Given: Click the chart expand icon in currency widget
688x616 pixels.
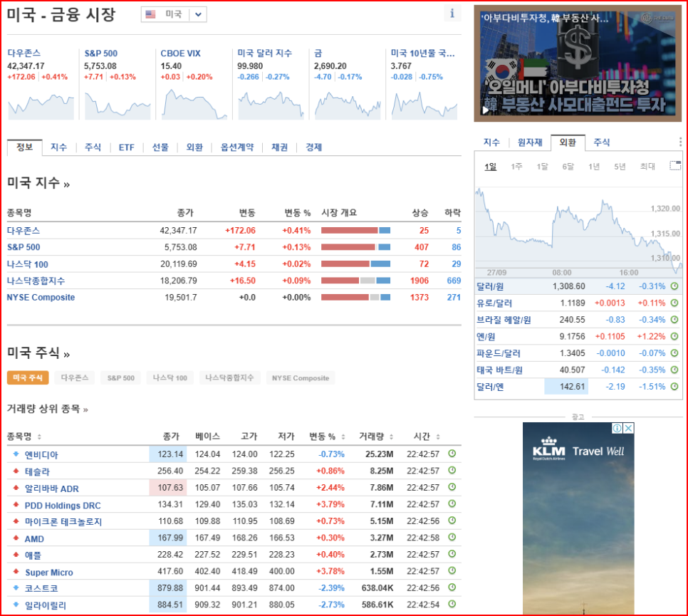Looking at the screenshot, I should tap(675, 166).
